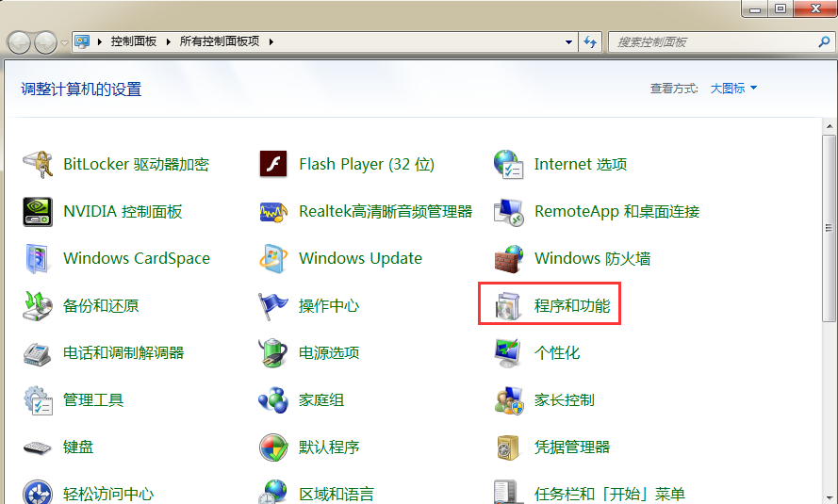Click the Realtek audio manager icon

273,212
